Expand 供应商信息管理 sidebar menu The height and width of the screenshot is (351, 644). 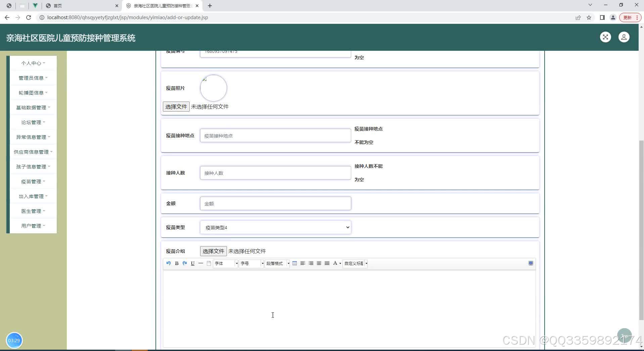[x=33, y=152]
